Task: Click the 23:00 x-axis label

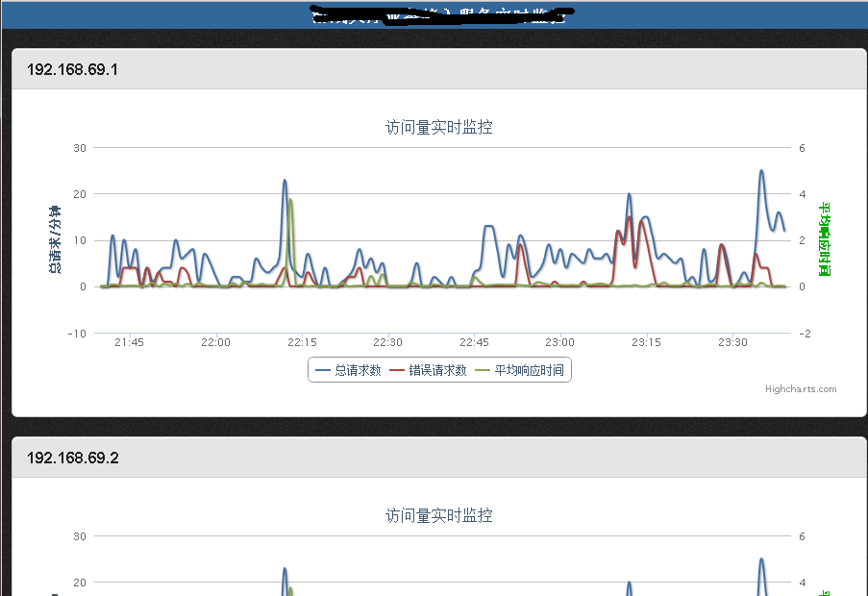Action: pyautogui.click(x=559, y=342)
